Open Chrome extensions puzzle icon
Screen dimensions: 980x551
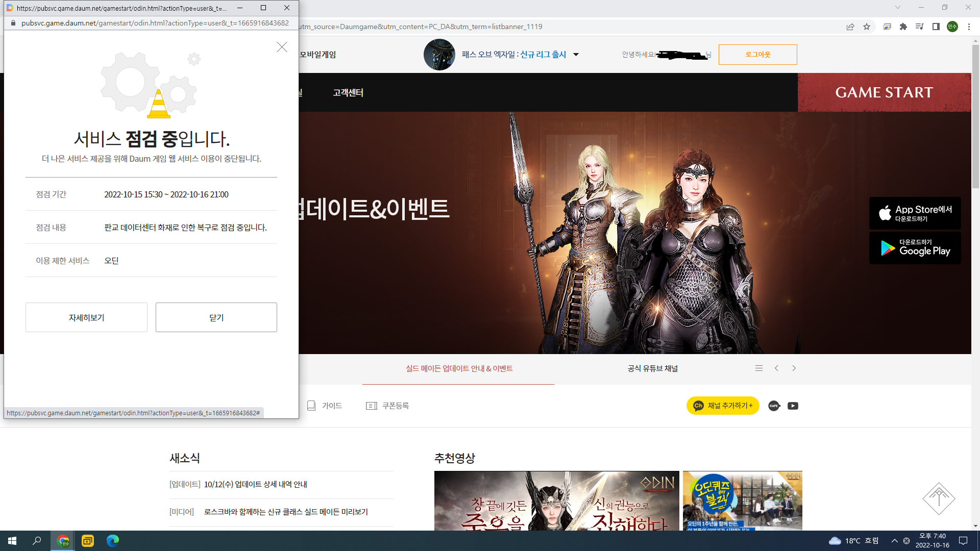(x=903, y=27)
